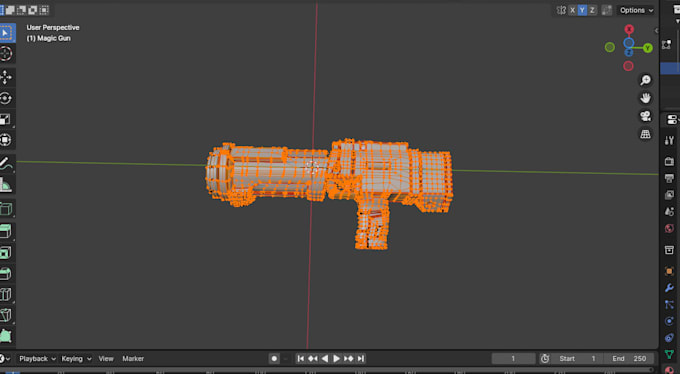Toggle auto keying record button

tap(274, 358)
